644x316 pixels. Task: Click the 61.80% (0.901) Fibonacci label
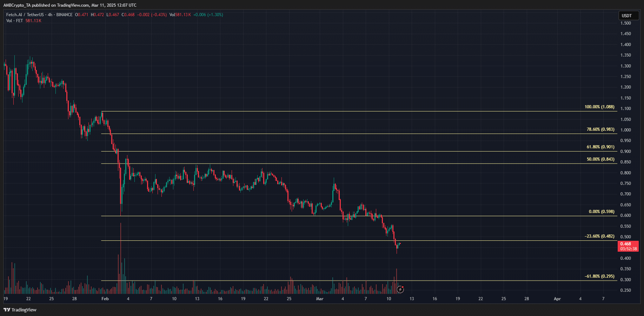tap(600, 147)
